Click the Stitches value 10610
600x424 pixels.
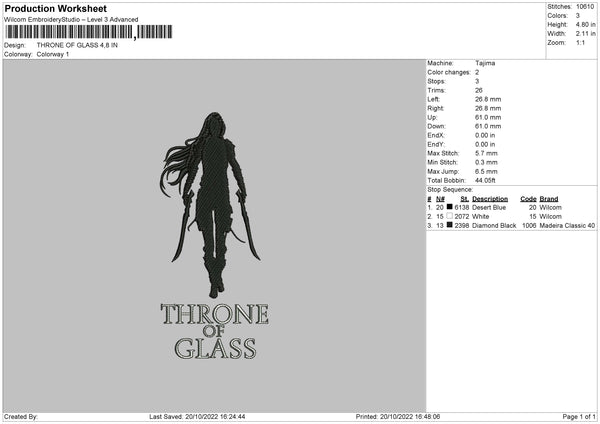pos(585,7)
